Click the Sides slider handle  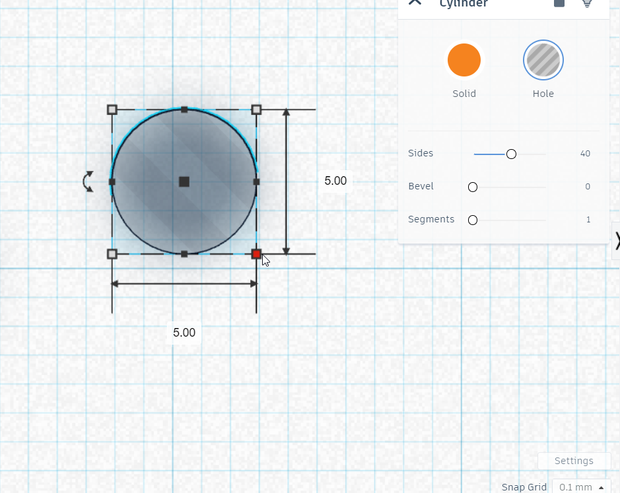[511, 154]
